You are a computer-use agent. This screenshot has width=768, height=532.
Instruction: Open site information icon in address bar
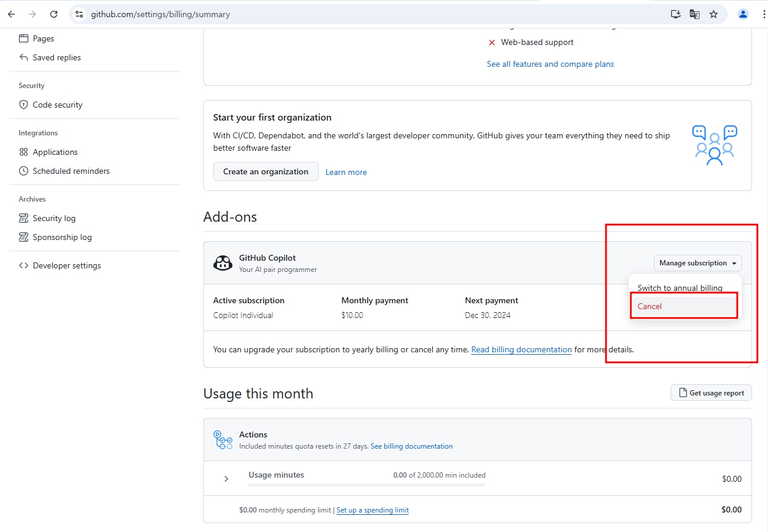[79, 14]
